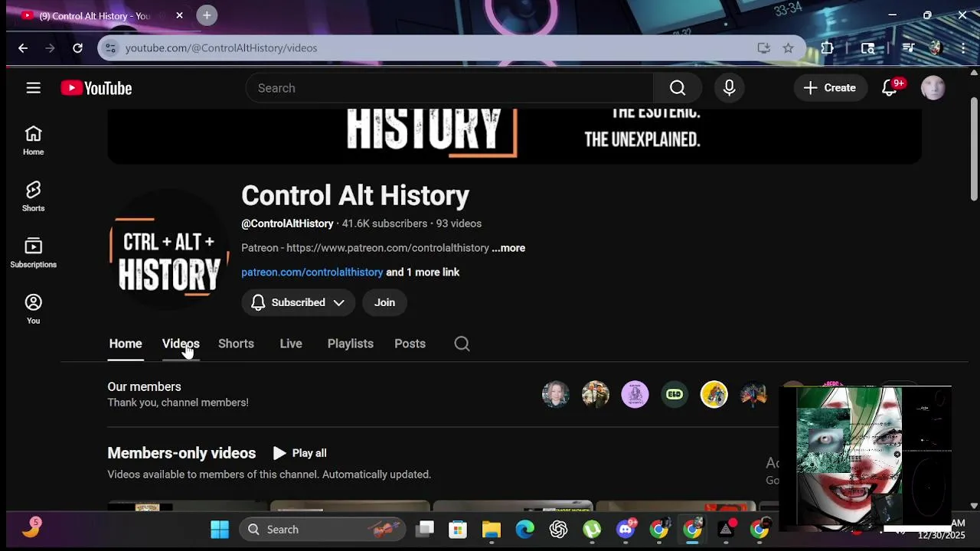
Task: Reload the page
Action: tap(77, 47)
